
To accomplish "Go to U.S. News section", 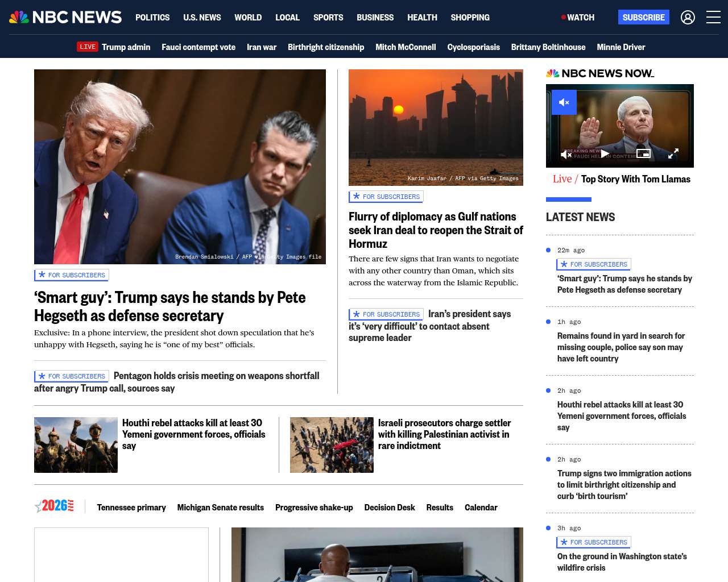I will [x=202, y=18].
